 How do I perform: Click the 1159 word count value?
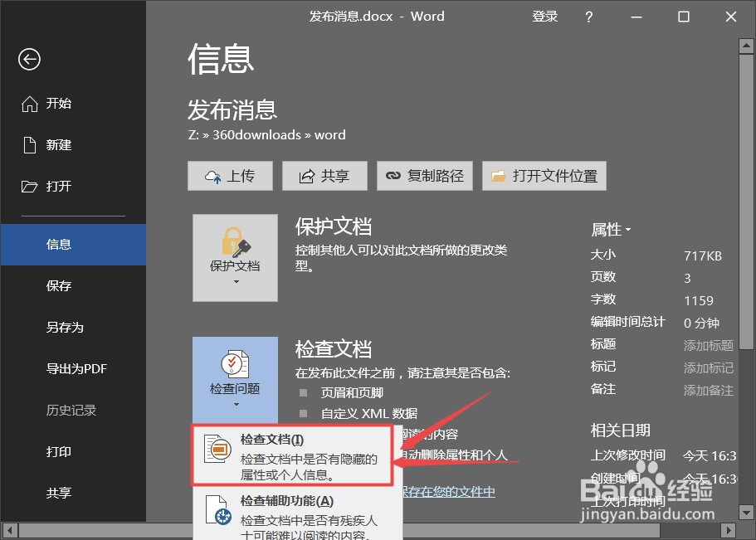(699, 301)
